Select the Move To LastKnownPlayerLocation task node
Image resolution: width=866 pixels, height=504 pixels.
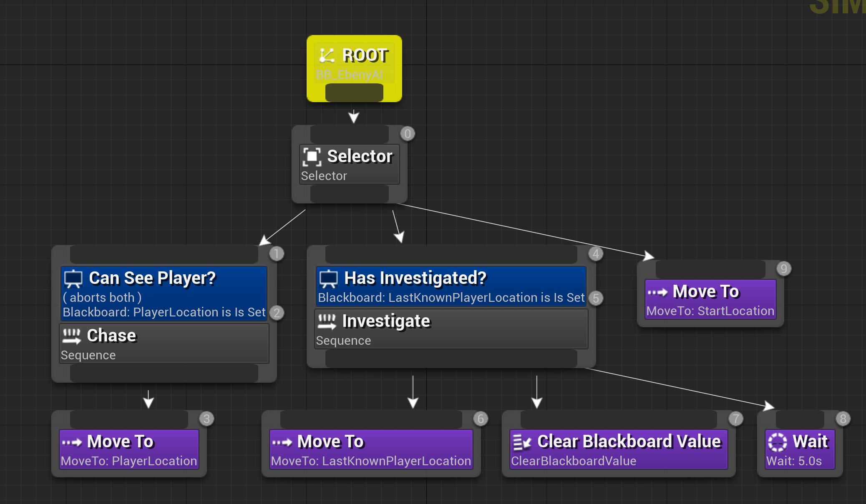(x=371, y=449)
